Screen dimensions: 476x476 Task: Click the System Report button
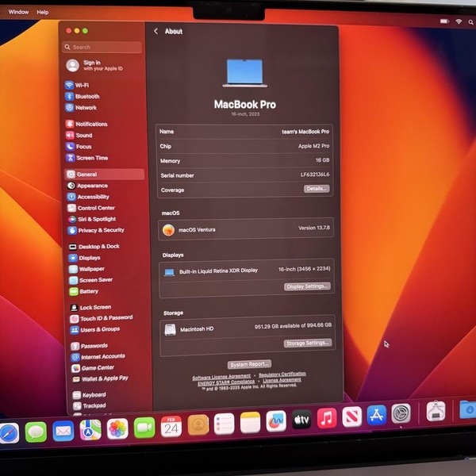point(249,364)
